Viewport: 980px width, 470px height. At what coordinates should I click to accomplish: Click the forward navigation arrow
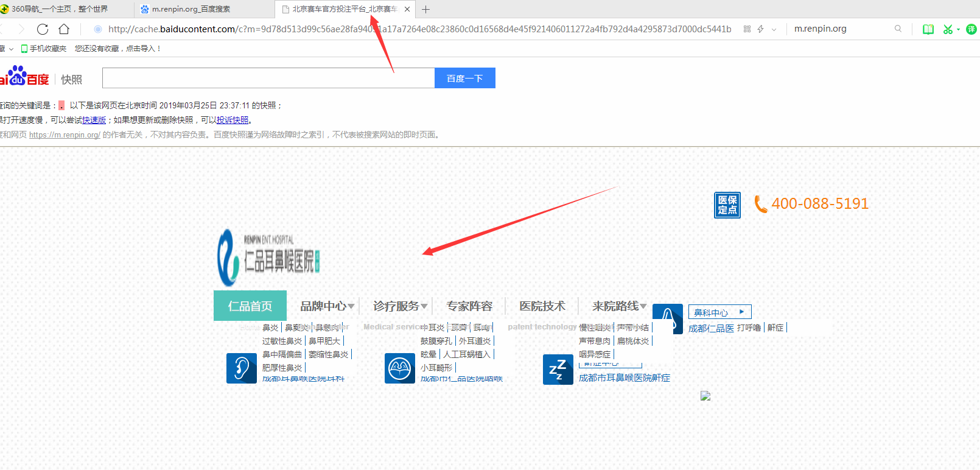point(21,29)
